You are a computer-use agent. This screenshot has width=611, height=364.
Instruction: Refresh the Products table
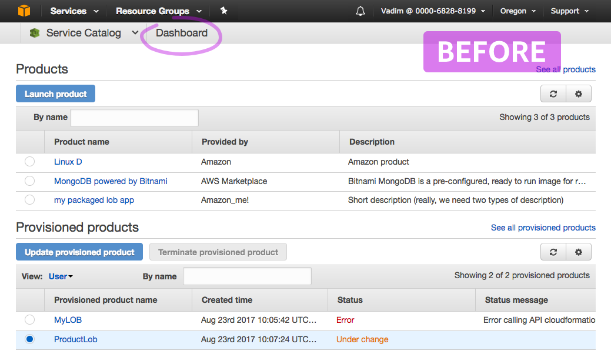(553, 94)
